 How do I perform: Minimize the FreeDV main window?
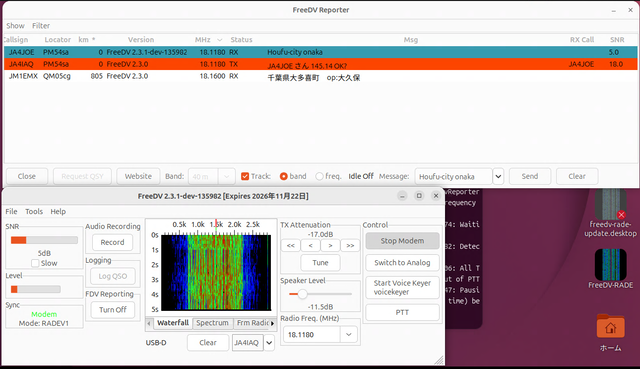point(402,196)
